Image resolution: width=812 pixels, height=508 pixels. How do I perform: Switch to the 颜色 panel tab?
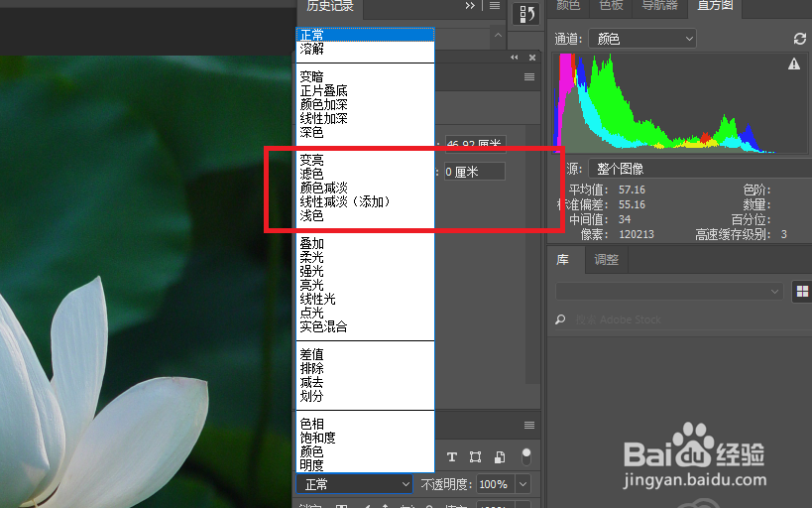click(568, 6)
